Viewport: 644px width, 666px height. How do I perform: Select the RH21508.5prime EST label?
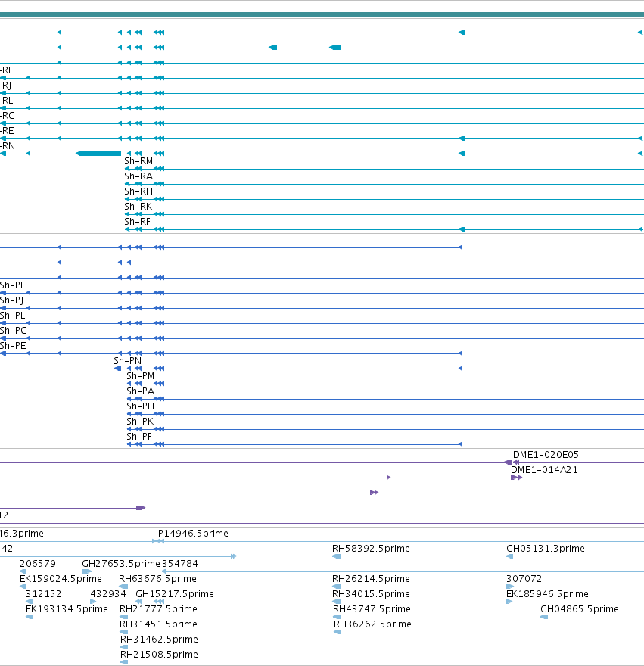point(160,655)
